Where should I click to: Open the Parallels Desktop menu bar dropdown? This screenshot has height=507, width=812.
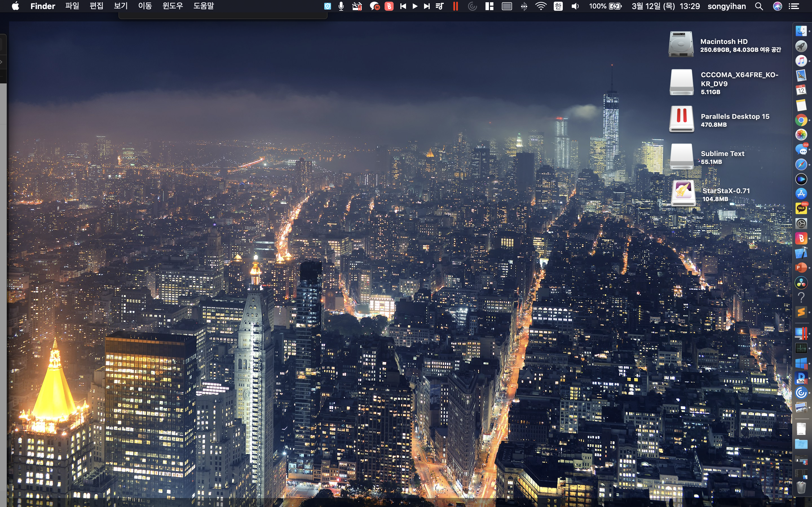point(455,6)
